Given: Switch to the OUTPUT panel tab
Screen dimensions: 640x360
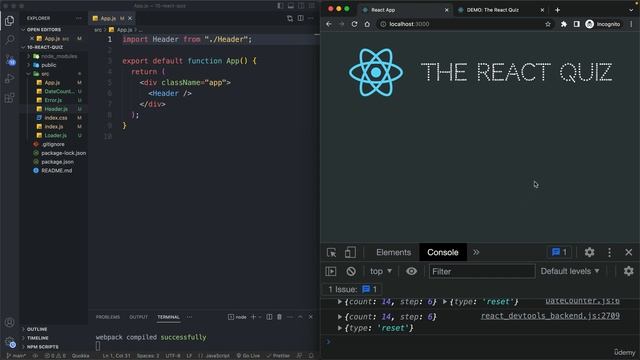Looking at the screenshot, I should [139, 317].
